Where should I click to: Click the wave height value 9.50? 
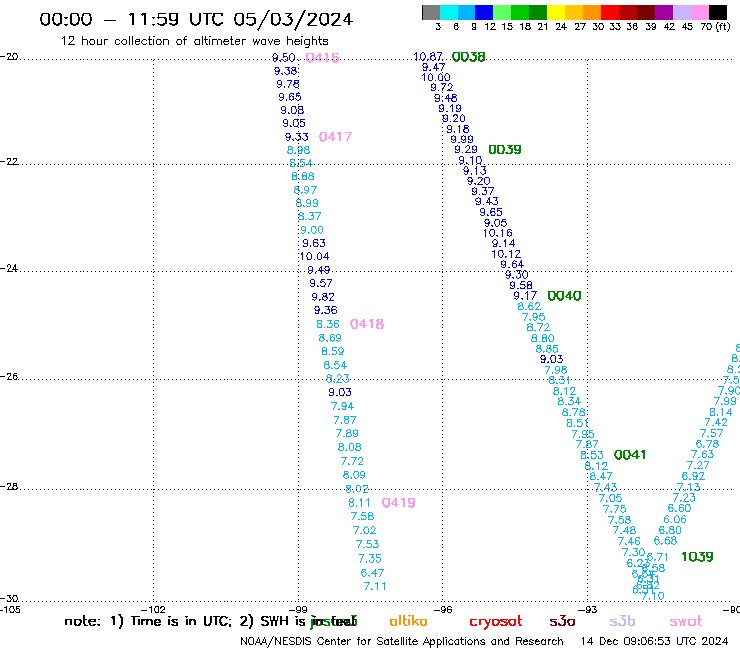point(284,58)
